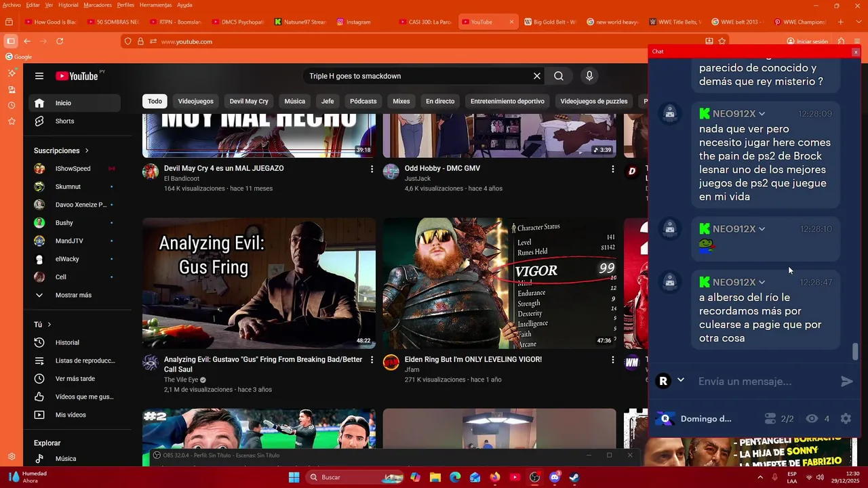The width and height of the screenshot is (868, 488).
Task: Open the synced tabs sidebar icon
Action: [x=12, y=89]
